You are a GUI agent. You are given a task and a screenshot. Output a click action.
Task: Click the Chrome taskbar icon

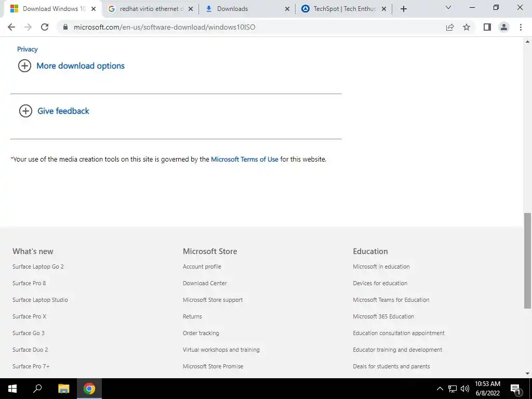[x=89, y=389]
